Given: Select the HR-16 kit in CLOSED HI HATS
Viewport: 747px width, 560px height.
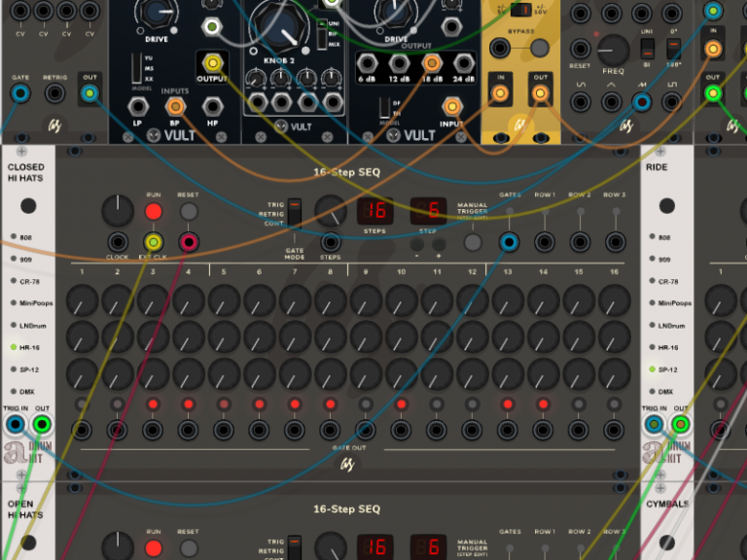Looking at the screenshot, I should pyautogui.click(x=14, y=347).
